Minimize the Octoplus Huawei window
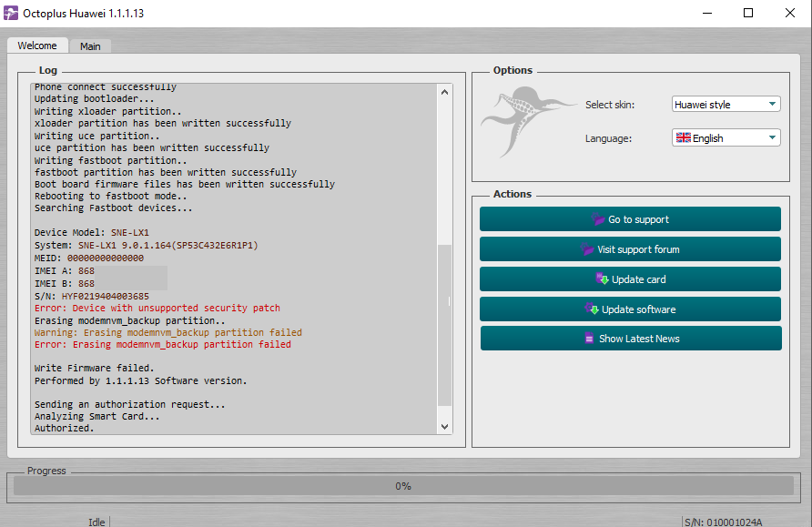The width and height of the screenshot is (812, 527). point(707,13)
